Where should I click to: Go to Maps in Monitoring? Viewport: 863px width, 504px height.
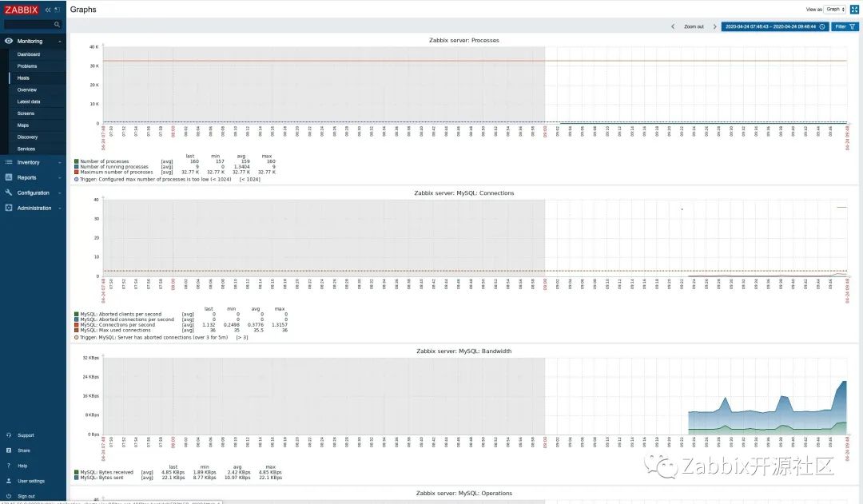pos(23,125)
